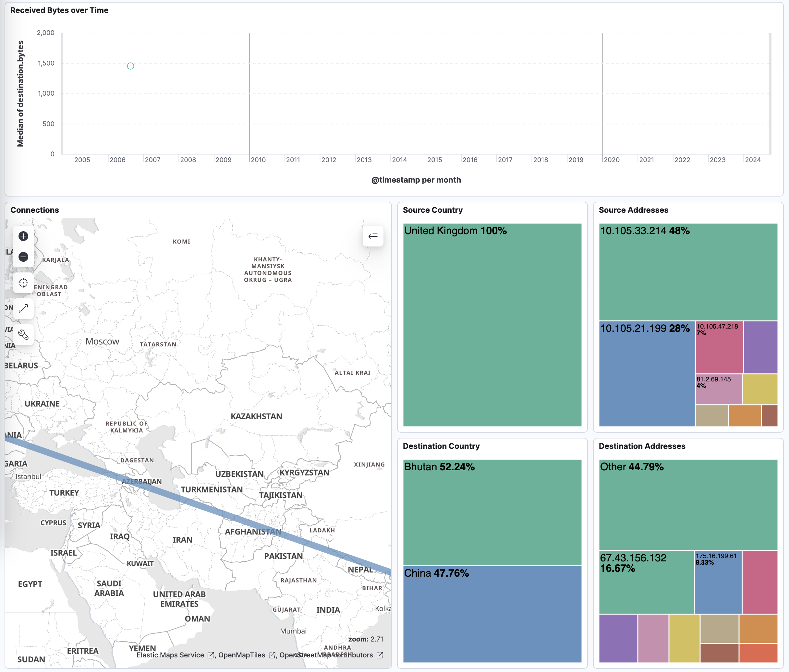The height and width of the screenshot is (672, 789).
Task: Open map in full screen mode
Action: click(23, 309)
